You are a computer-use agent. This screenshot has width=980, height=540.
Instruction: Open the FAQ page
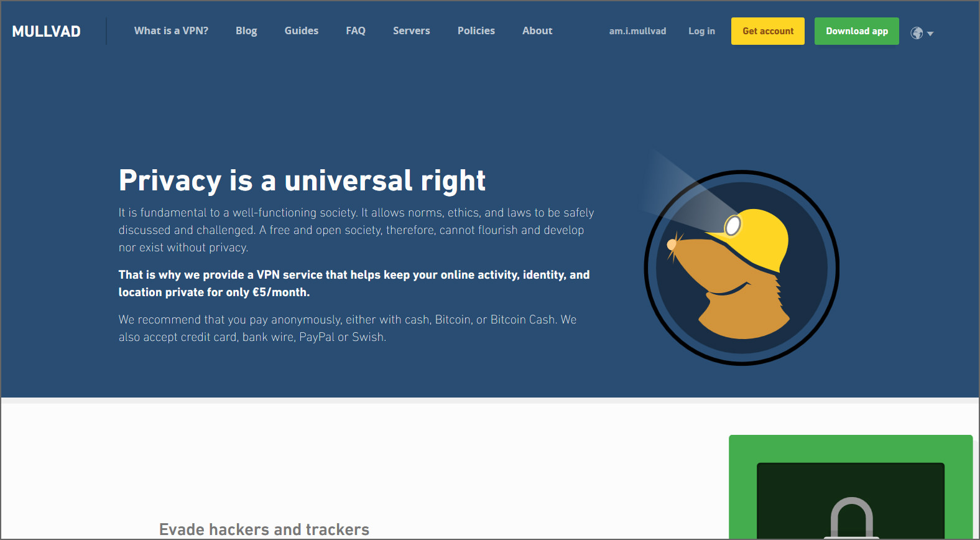pyautogui.click(x=356, y=30)
